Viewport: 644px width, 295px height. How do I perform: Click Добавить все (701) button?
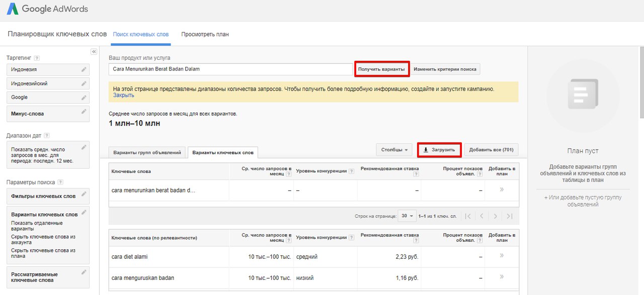click(491, 150)
